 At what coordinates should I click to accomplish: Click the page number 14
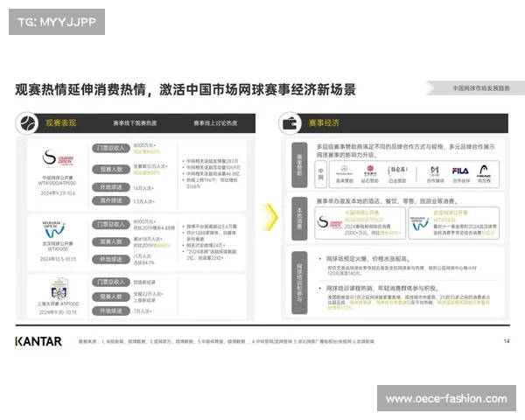(507, 341)
